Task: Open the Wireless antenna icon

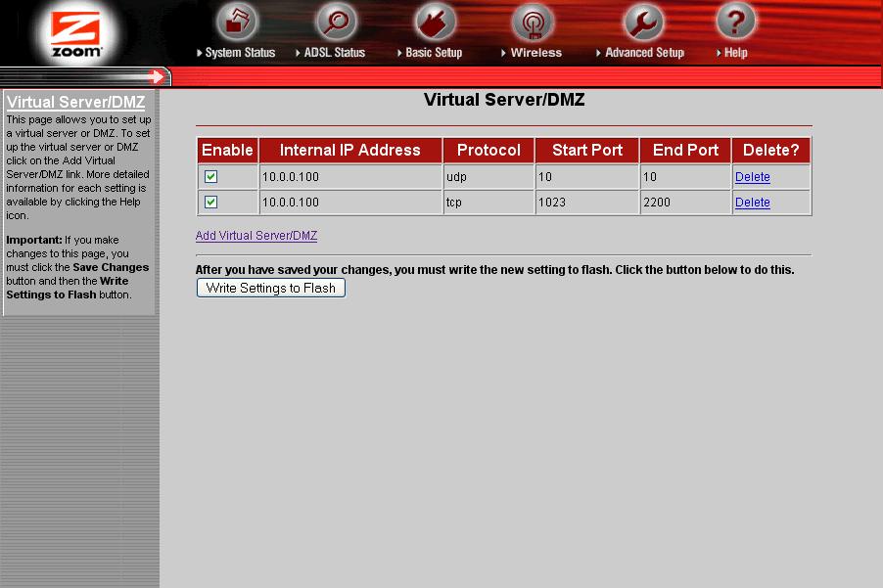Action: point(533,23)
